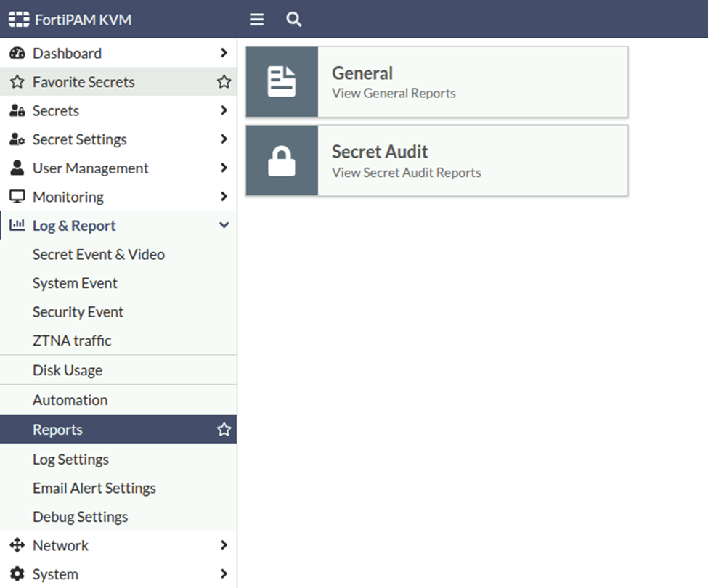708x588 pixels.
Task: Open the System Event log page
Action: tap(118, 283)
